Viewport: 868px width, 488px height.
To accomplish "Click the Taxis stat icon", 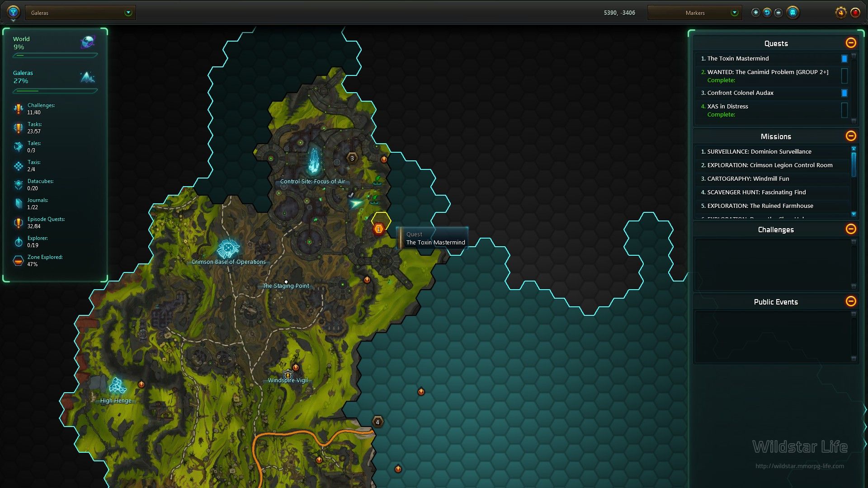I will pos(18,166).
